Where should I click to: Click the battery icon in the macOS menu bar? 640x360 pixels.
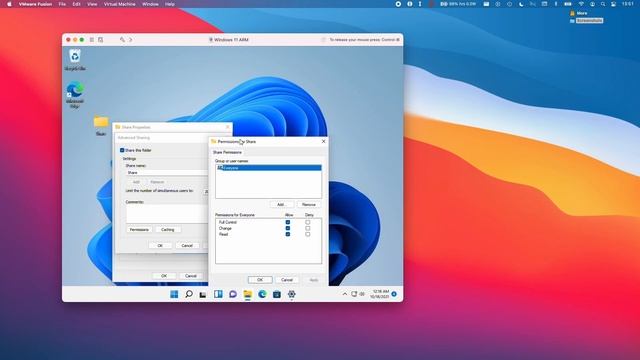pos(568,4)
